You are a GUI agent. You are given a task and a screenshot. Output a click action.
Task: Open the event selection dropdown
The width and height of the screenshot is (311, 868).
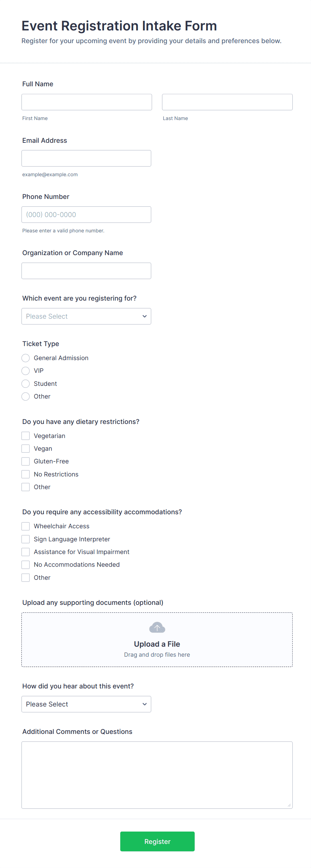86,316
